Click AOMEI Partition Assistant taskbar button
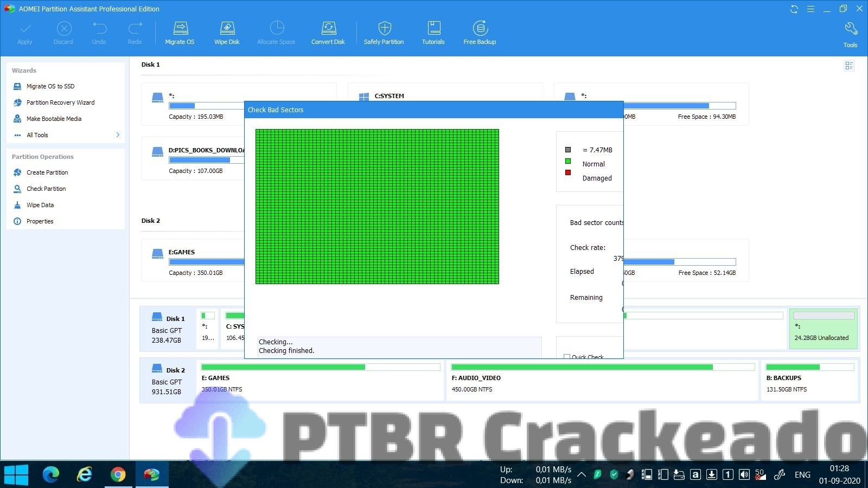Screen dimensions: 868x488 152,475
